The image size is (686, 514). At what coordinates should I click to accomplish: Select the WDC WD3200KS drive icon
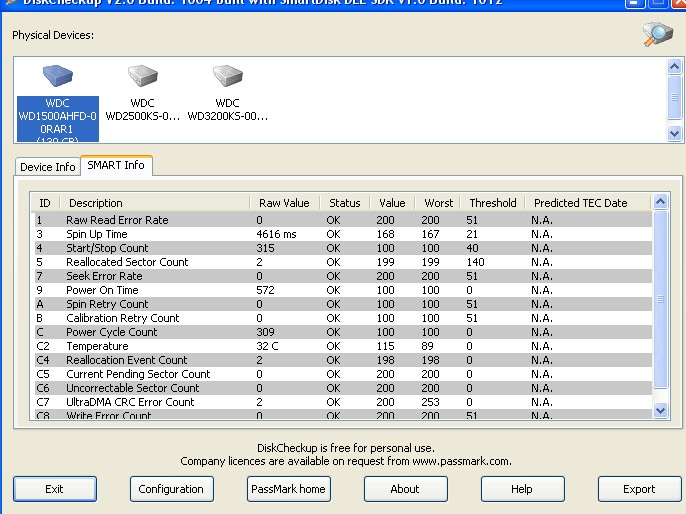point(228,76)
